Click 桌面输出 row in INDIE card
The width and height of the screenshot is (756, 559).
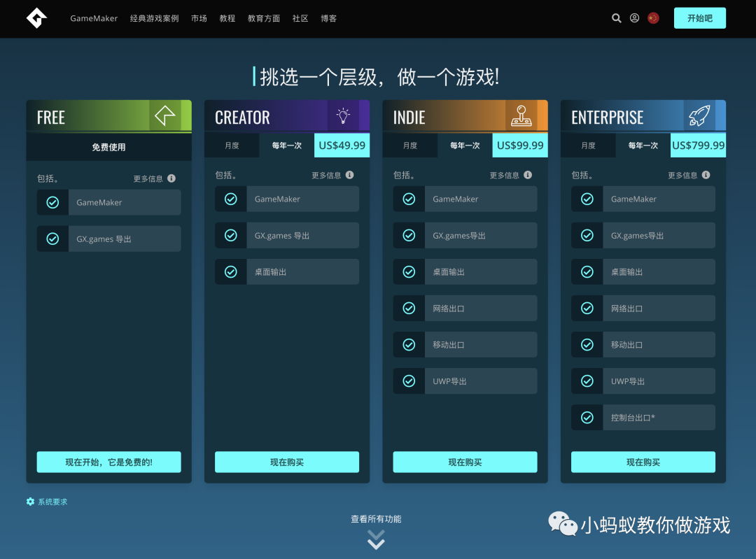[x=465, y=271]
